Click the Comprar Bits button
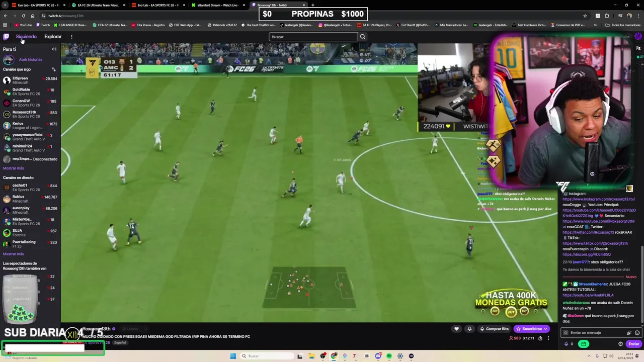Screen dimensions: 644x362 coord(494,329)
